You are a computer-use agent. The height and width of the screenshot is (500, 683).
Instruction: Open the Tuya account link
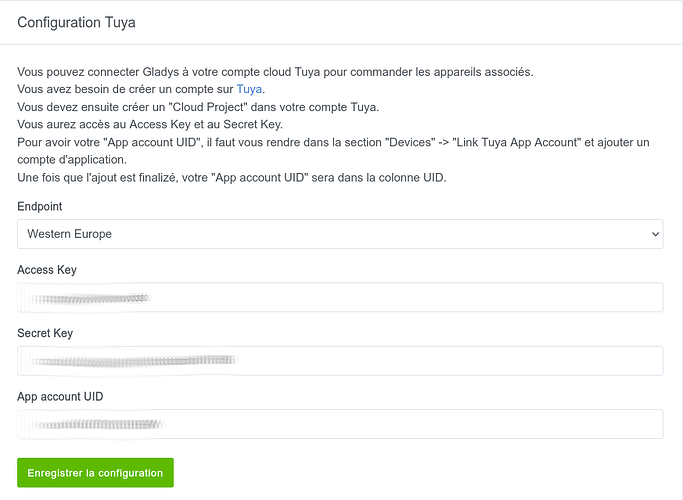point(249,89)
